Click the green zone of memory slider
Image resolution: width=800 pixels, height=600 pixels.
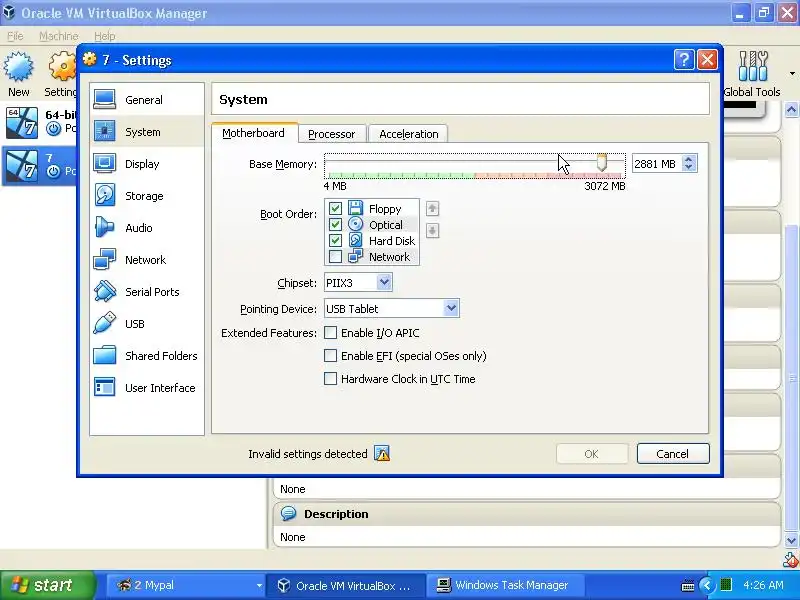tap(401, 176)
